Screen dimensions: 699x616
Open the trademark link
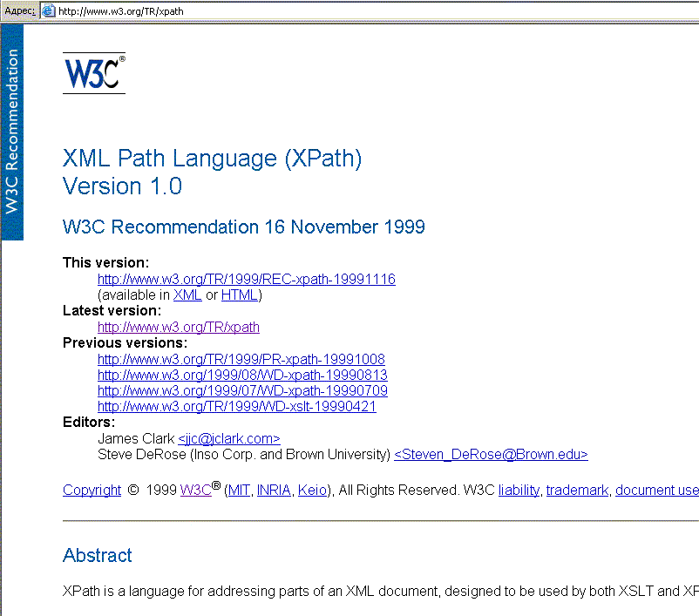(x=577, y=490)
